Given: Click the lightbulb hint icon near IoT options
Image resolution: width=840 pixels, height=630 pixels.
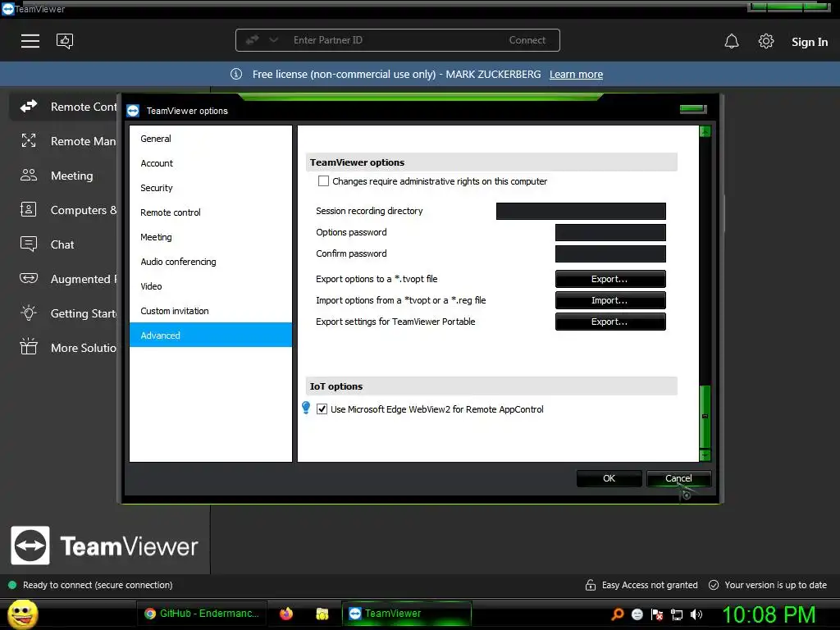Looking at the screenshot, I should [x=306, y=408].
